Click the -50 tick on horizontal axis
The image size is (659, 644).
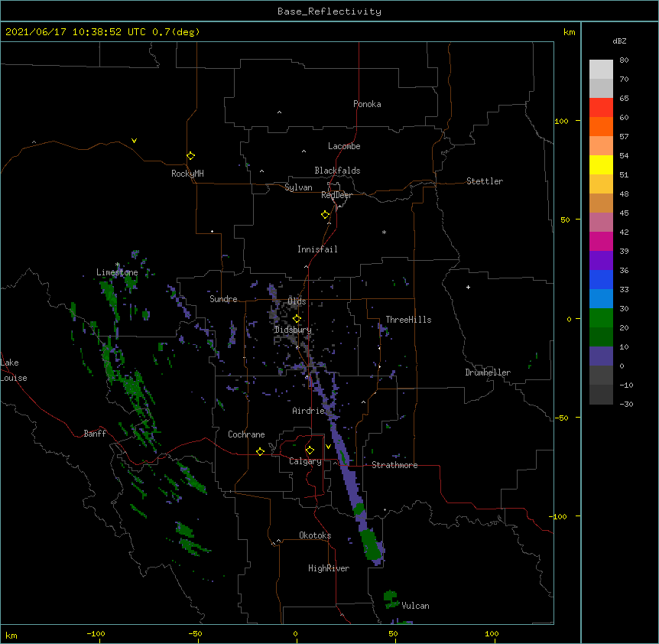coord(195,633)
